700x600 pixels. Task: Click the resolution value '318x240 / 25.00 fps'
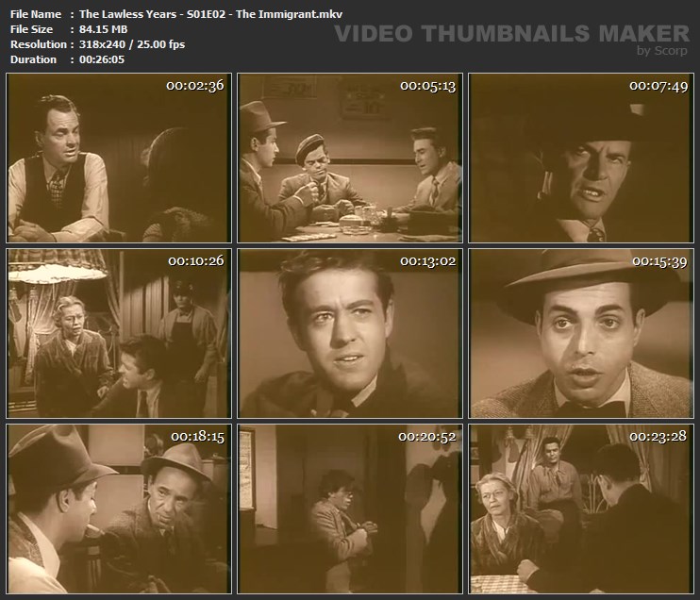[x=132, y=44]
